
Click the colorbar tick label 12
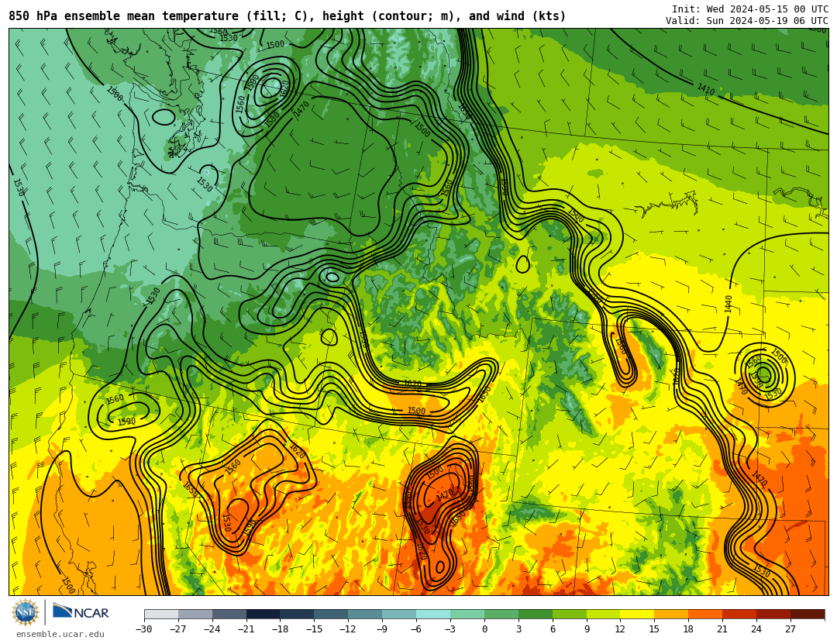pos(620,629)
